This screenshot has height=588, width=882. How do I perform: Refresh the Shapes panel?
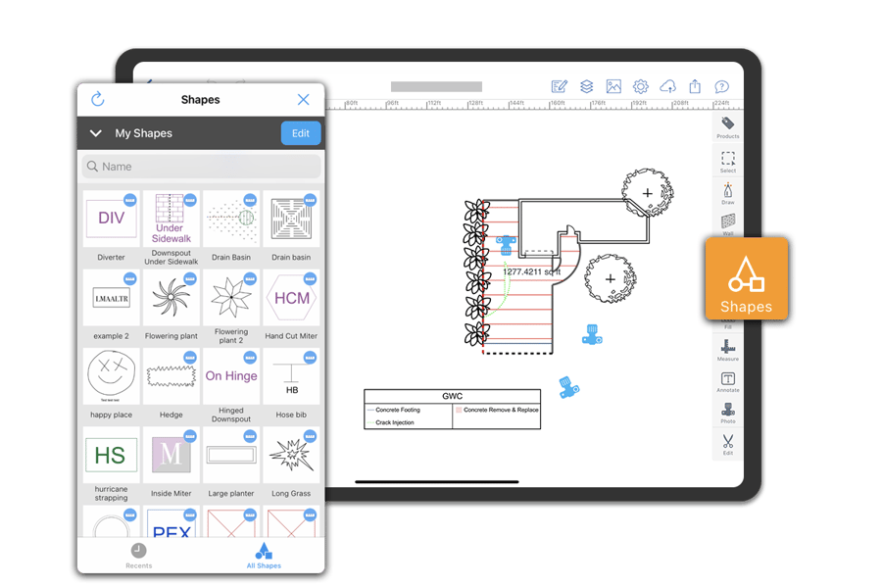pyautogui.click(x=97, y=99)
